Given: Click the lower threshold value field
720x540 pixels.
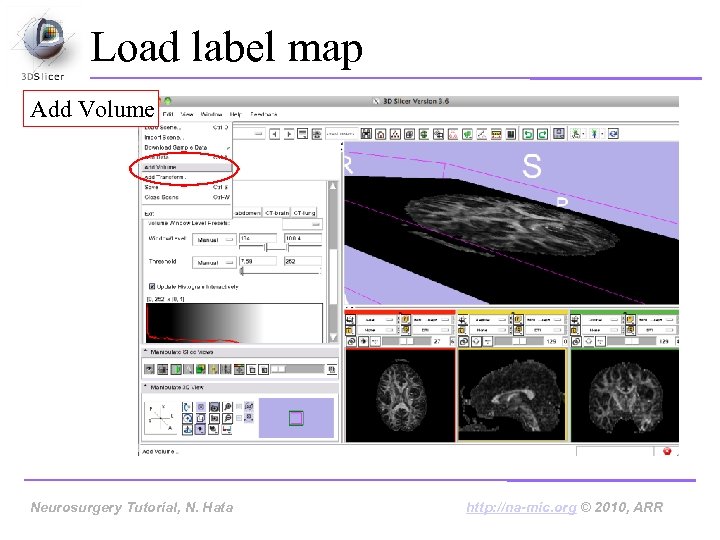Looking at the screenshot, I should 258,261.
